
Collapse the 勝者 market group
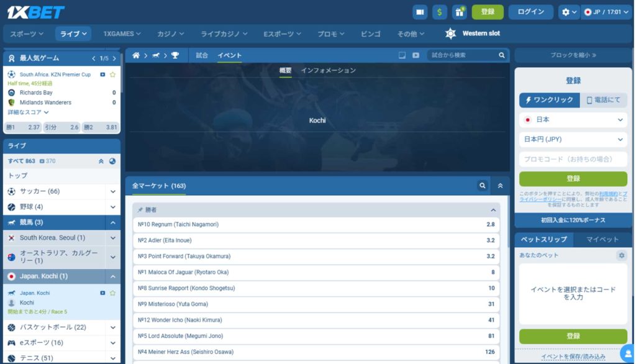click(493, 210)
